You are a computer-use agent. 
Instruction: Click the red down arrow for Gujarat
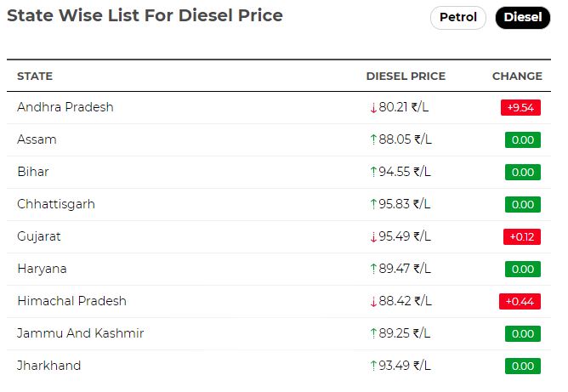coord(373,236)
